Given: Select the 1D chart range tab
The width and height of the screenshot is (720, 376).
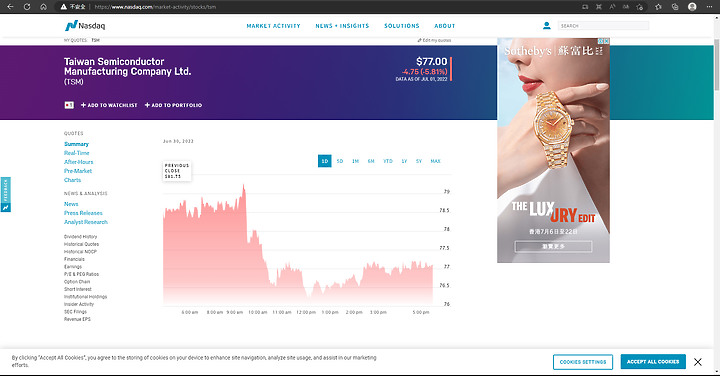Looking at the screenshot, I should point(325,161).
